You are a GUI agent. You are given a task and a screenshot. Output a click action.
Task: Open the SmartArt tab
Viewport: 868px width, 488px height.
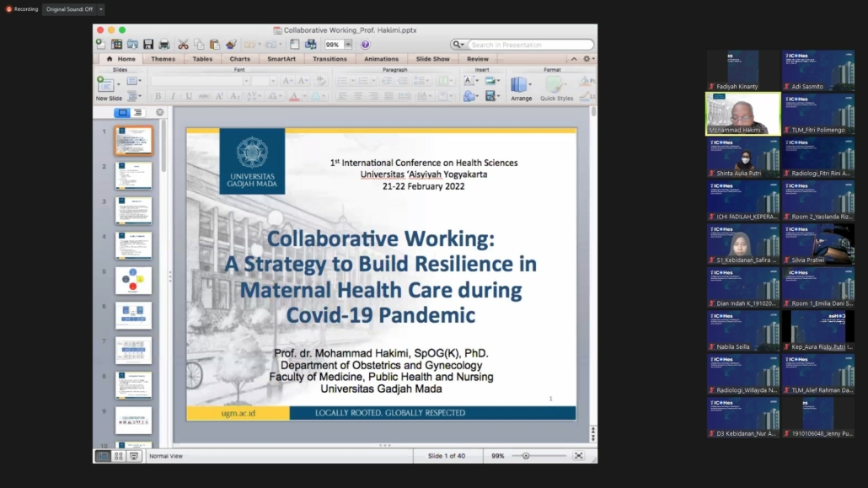click(281, 59)
